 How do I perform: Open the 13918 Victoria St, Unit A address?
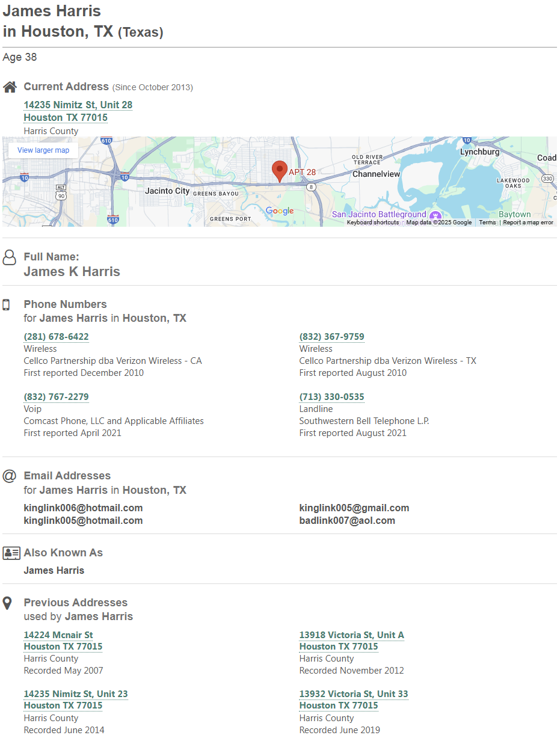351,635
